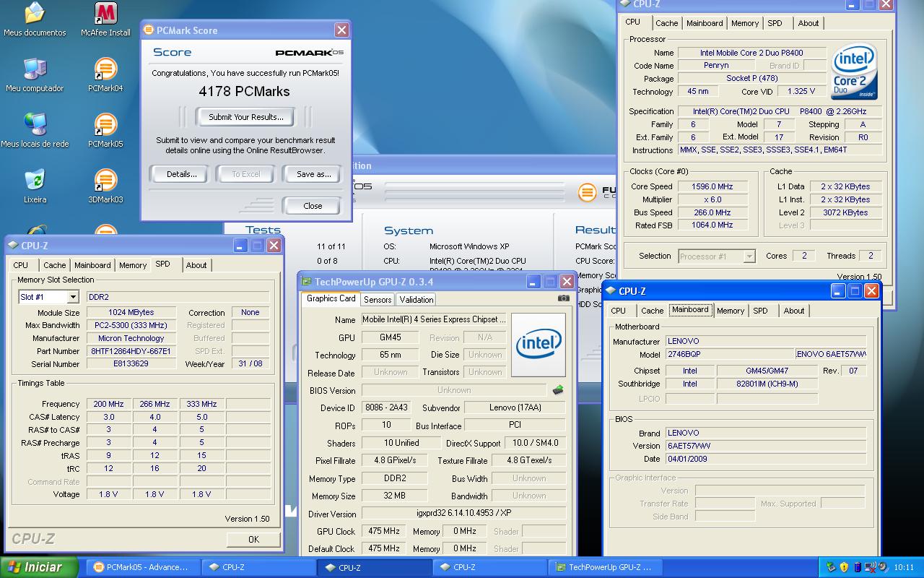Screen dimensions: 924x578
Task: Click Core Speed value 1596.0 MHz
Action: tap(712, 186)
